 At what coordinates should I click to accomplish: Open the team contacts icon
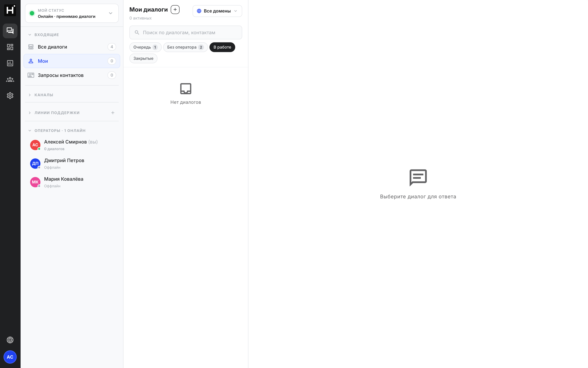(x=10, y=79)
